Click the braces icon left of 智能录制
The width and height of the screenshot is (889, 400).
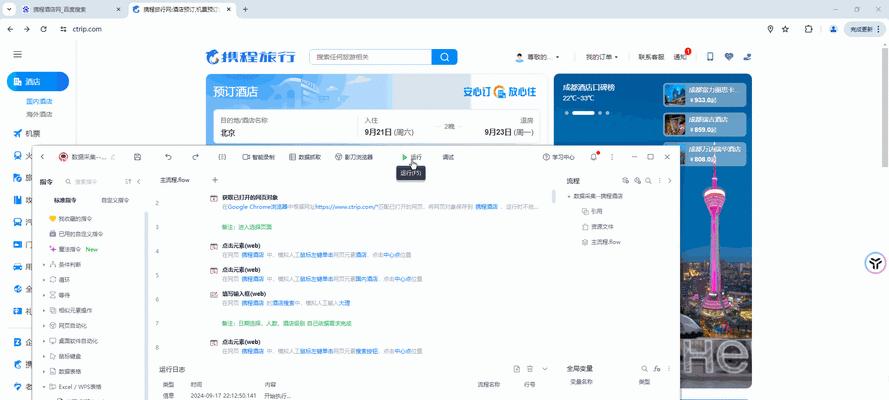pyautogui.click(x=222, y=157)
